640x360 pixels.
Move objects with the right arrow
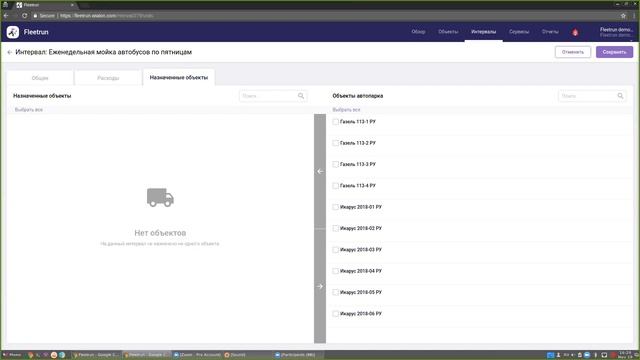pos(320,287)
